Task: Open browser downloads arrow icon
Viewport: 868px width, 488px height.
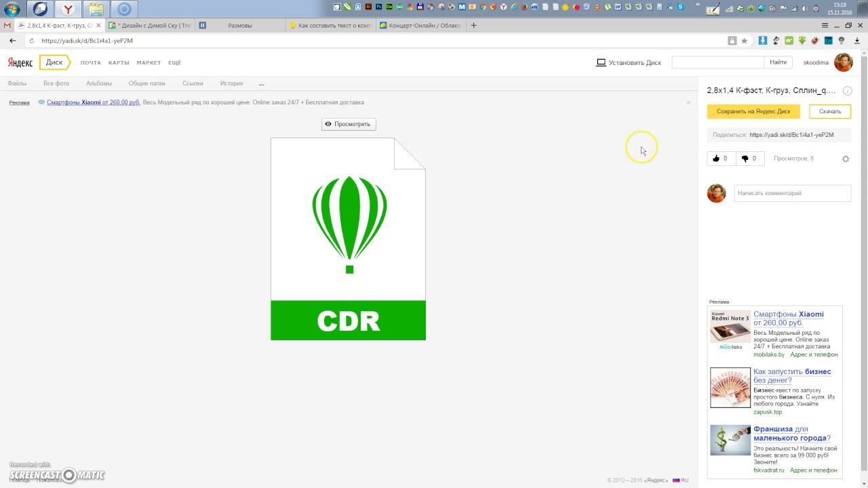Action: tap(857, 41)
